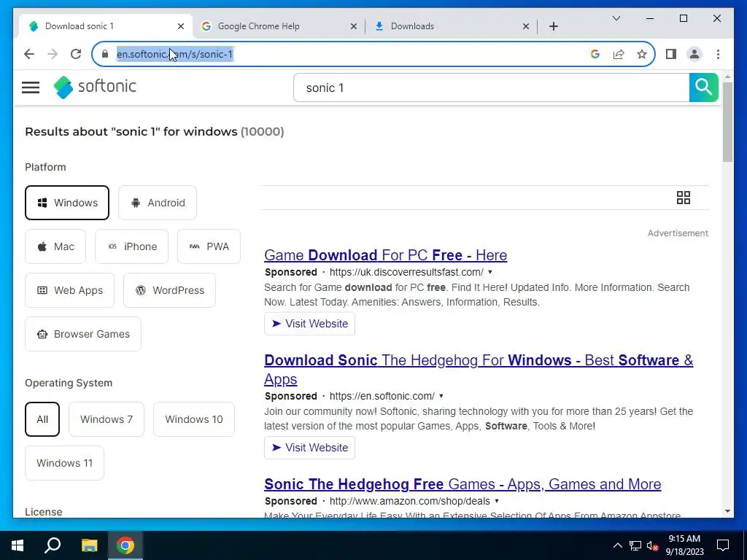747x560 pixels.
Task: Open the Chrome side panel
Action: (x=671, y=54)
